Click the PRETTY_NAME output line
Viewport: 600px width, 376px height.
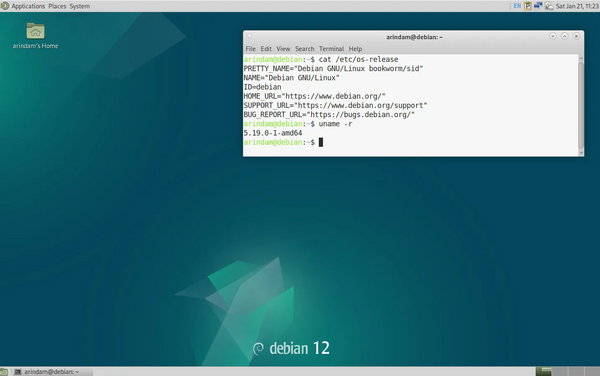point(333,68)
